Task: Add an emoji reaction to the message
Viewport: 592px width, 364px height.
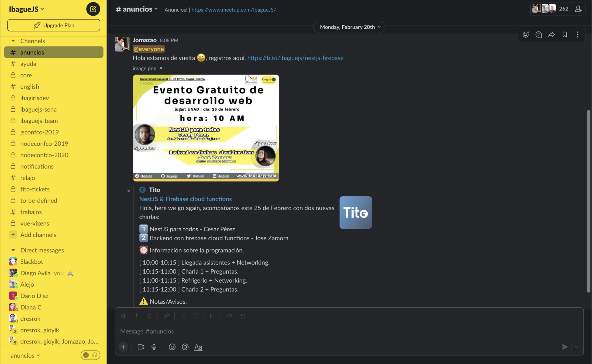Action: coord(526,35)
